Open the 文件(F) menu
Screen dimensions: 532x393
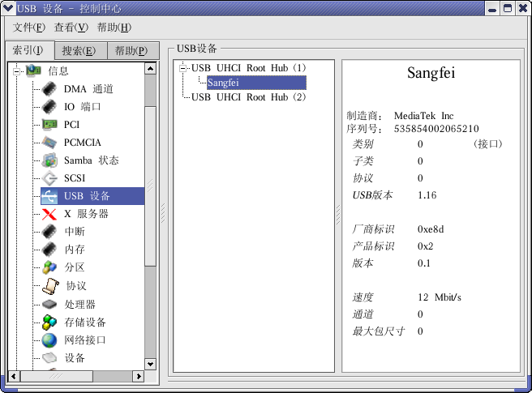click(29, 27)
